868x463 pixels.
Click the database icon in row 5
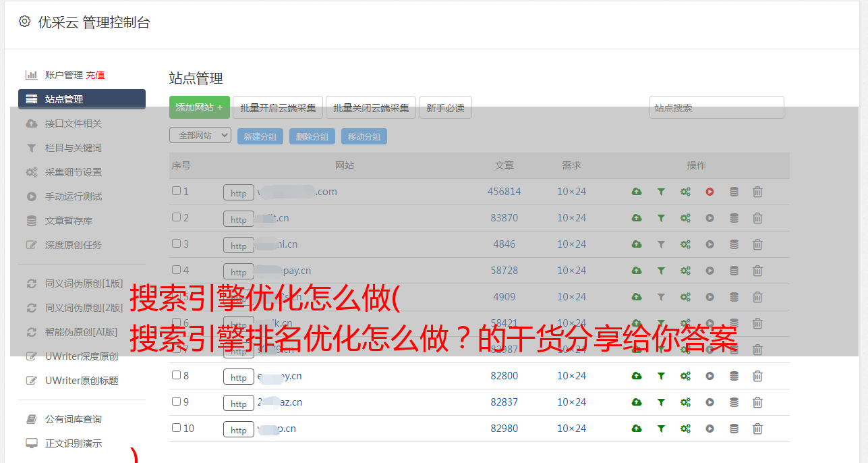pos(734,297)
